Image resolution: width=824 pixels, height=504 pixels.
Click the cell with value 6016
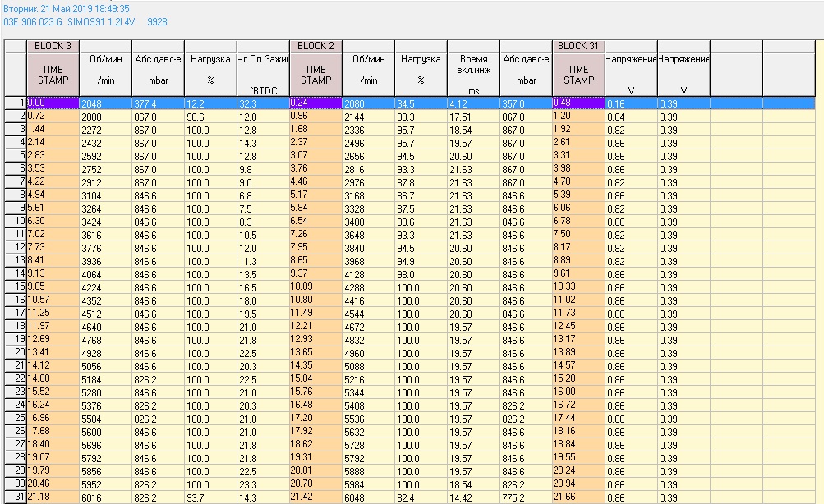coord(105,497)
